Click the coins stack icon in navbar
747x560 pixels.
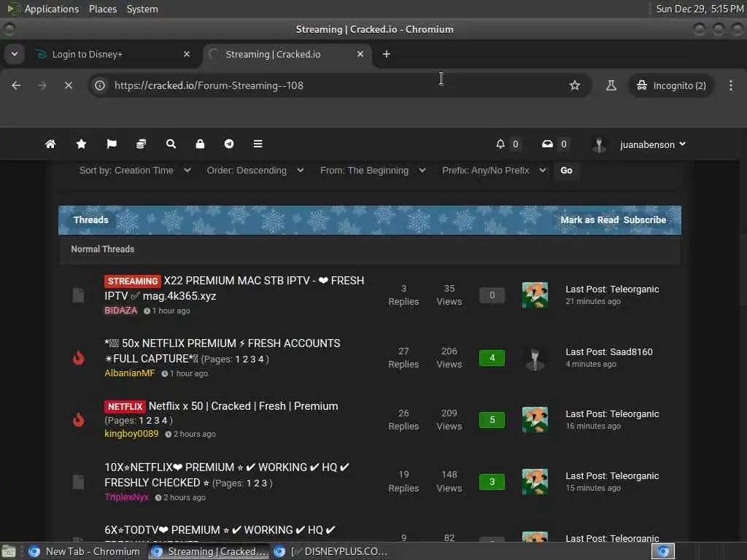pyautogui.click(x=141, y=144)
